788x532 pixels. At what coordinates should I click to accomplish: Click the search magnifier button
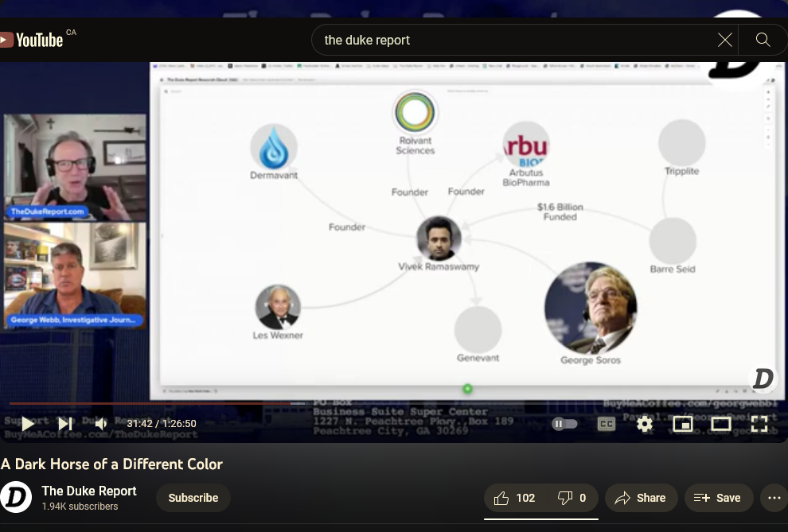click(x=763, y=40)
